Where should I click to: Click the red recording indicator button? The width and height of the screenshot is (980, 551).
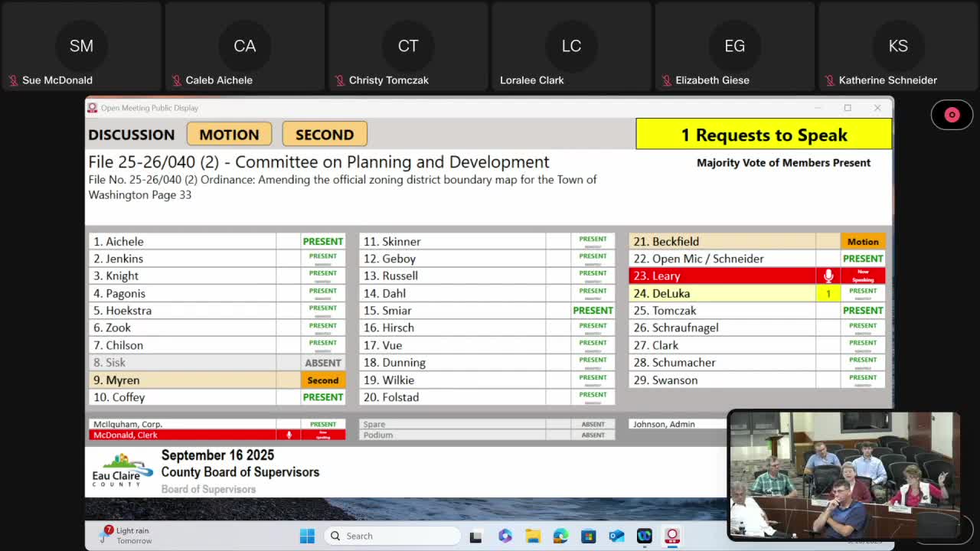952,115
